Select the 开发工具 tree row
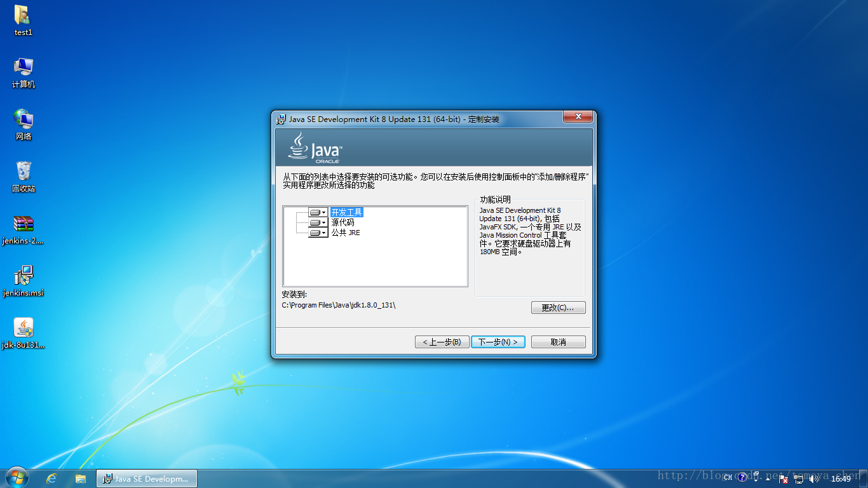 (x=346, y=212)
